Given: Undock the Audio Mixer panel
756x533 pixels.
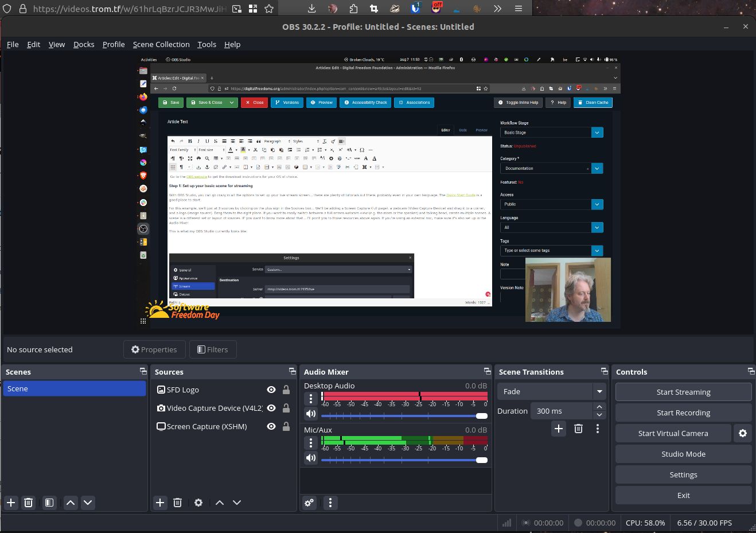Looking at the screenshot, I should [487, 371].
